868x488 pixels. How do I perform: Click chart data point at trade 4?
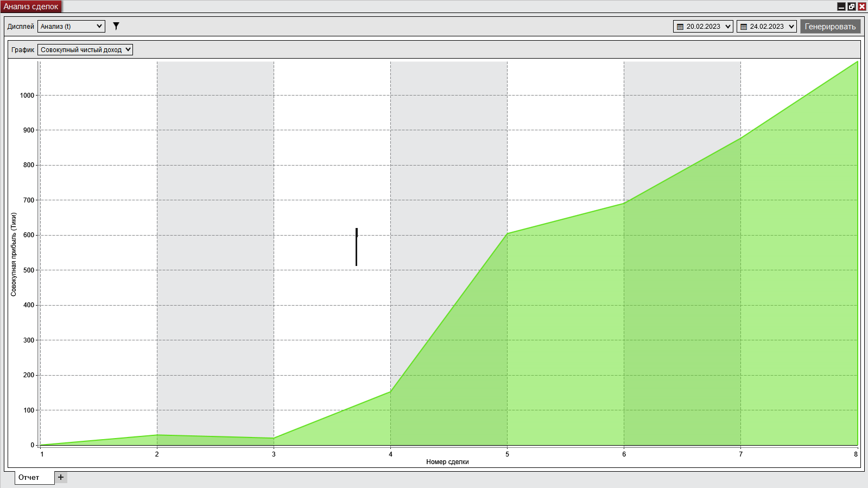pos(390,391)
